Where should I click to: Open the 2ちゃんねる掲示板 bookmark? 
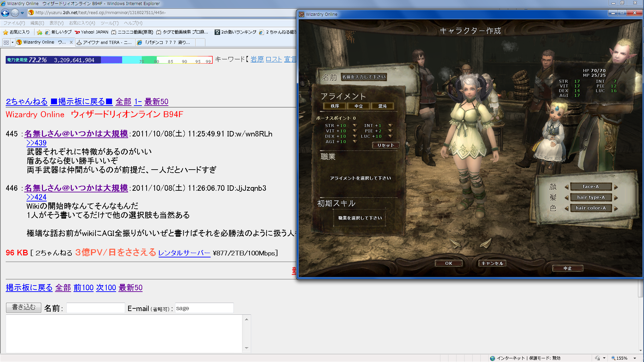[x=278, y=32]
